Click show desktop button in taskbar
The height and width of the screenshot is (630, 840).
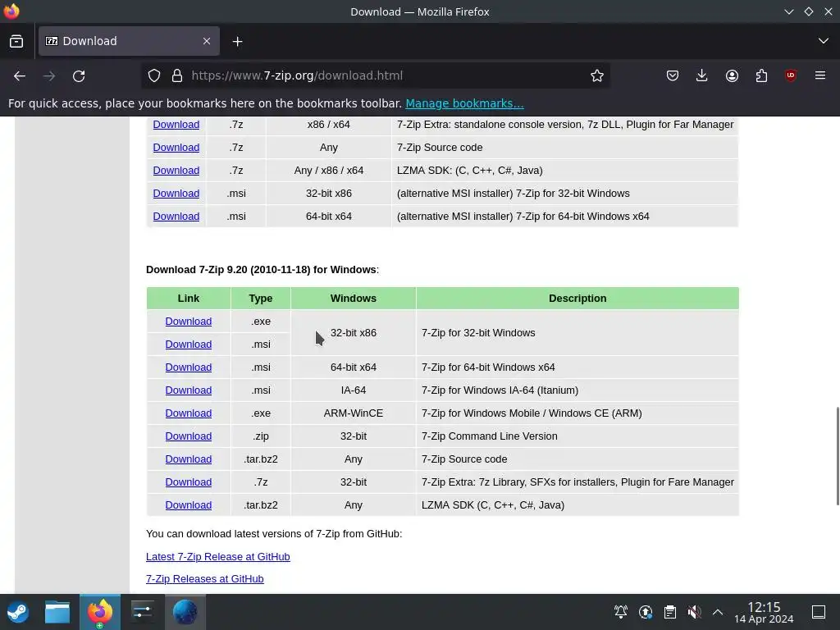pos(819,612)
